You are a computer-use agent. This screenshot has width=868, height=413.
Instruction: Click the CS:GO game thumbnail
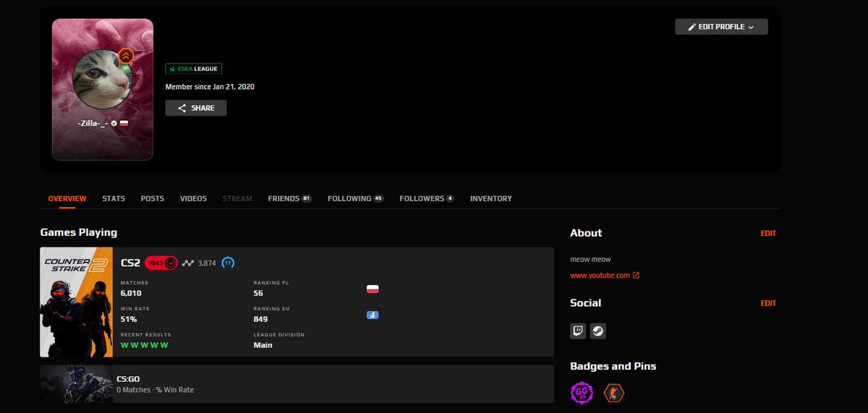[77, 383]
